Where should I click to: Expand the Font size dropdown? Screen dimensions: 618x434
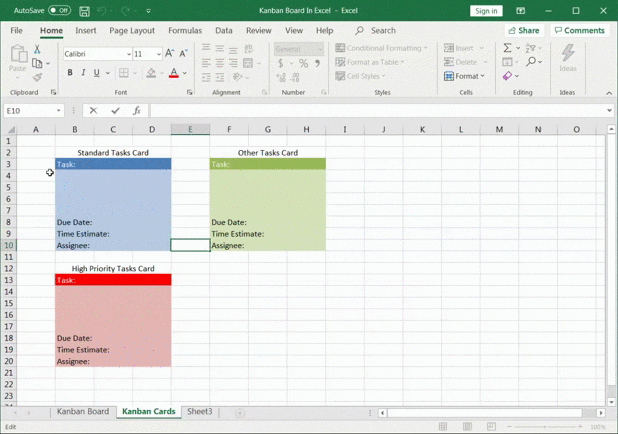tap(158, 54)
